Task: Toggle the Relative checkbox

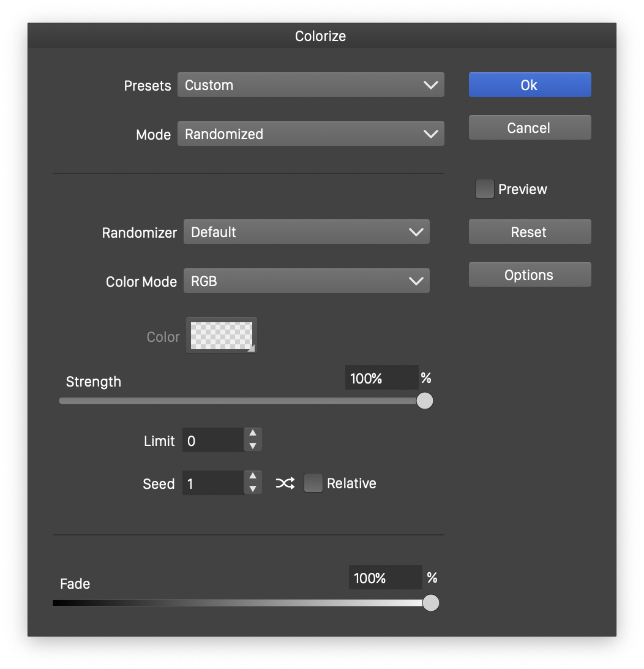Action: [313, 483]
